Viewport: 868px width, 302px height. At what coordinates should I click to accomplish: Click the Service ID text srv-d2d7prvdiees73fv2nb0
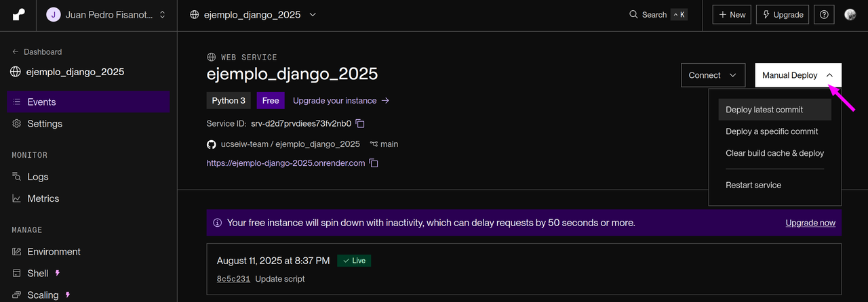(x=301, y=124)
